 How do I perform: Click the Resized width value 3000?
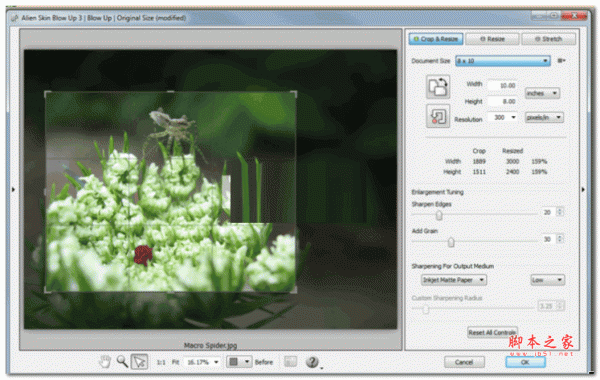tap(512, 161)
